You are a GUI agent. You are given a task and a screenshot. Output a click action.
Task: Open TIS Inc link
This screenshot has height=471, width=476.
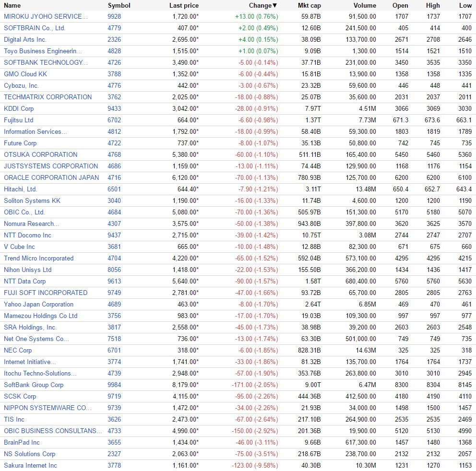point(14,420)
